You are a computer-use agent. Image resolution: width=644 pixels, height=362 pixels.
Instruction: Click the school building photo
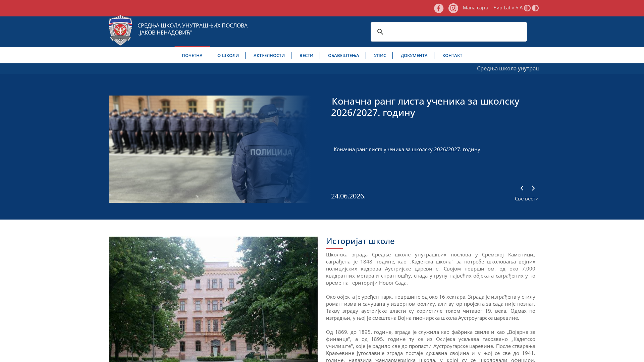click(x=213, y=299)
